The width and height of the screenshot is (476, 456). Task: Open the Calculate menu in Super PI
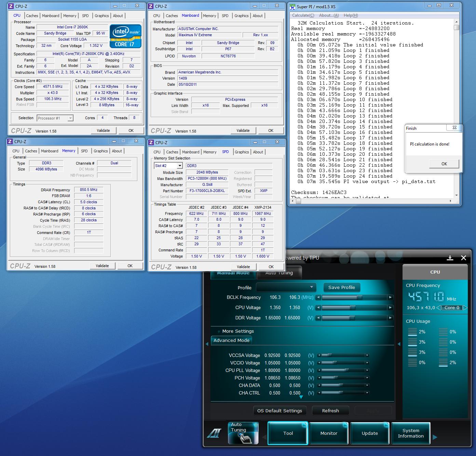(303, 15)
